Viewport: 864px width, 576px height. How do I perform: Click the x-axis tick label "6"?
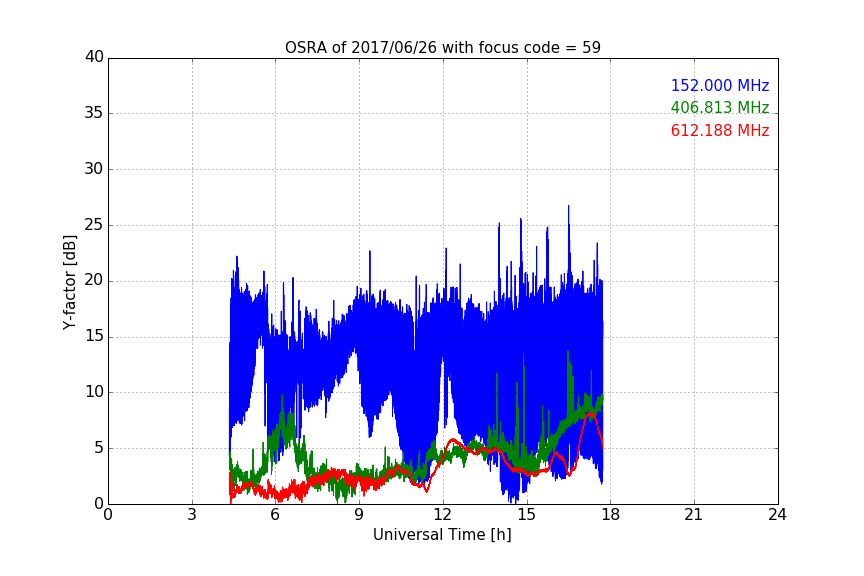coord(275,515)
